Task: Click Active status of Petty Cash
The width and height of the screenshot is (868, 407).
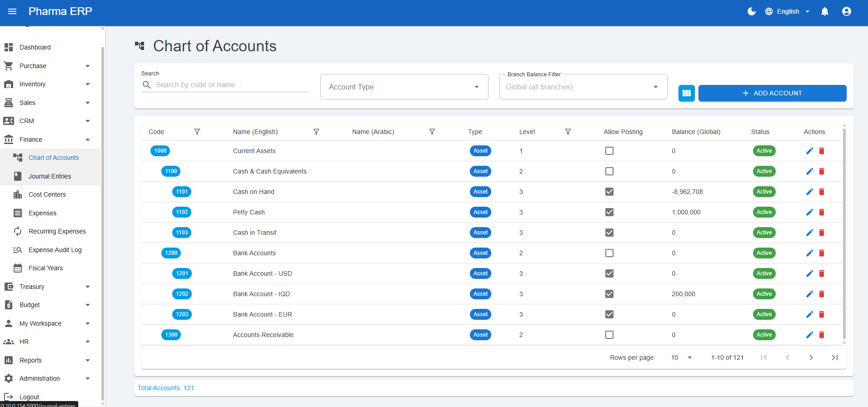Action: 764,212
